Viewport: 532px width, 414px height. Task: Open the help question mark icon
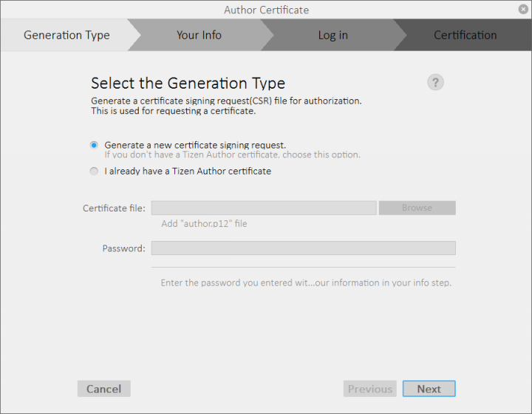pyautogui.click(x=435, y=83)
